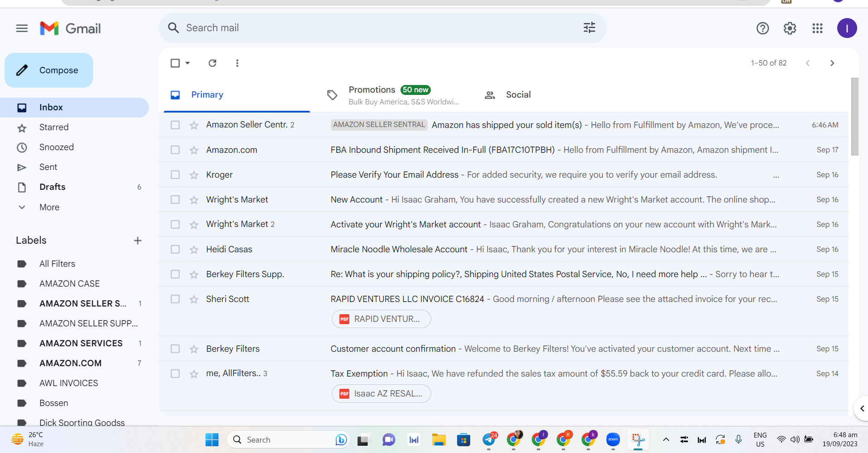Screen dimensions: 868x453
Task: Compose a new email
Action: click(49, 70)
